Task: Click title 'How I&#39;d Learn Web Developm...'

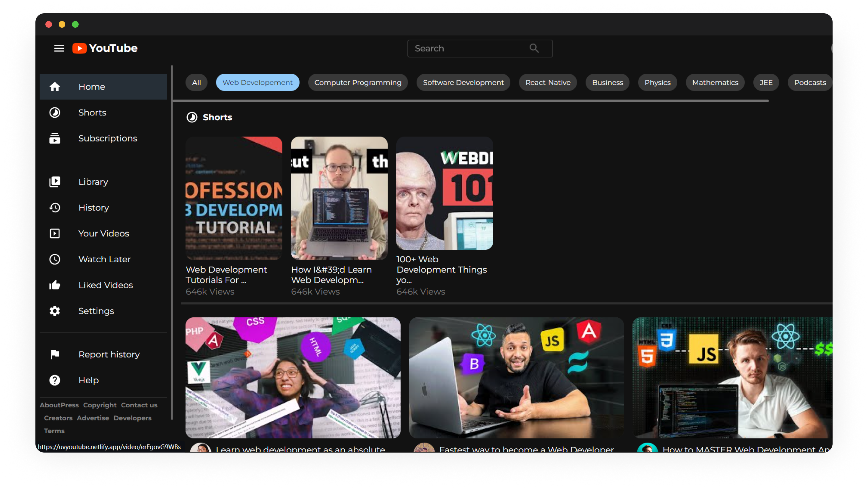Action: click(x=332, y=274)
